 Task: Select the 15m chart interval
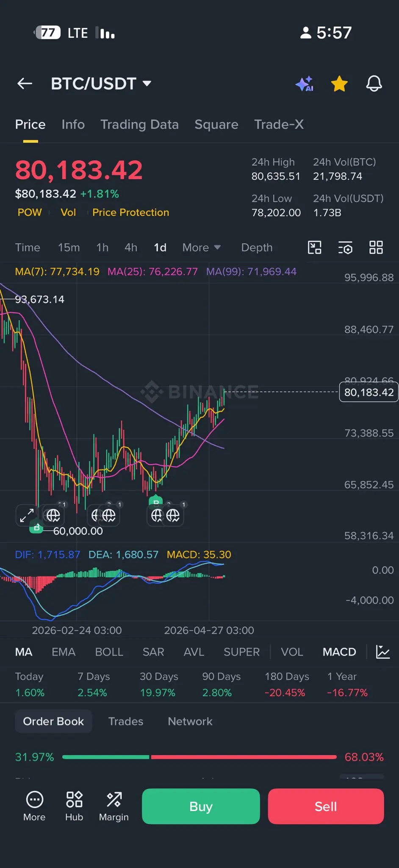(69, 248)
